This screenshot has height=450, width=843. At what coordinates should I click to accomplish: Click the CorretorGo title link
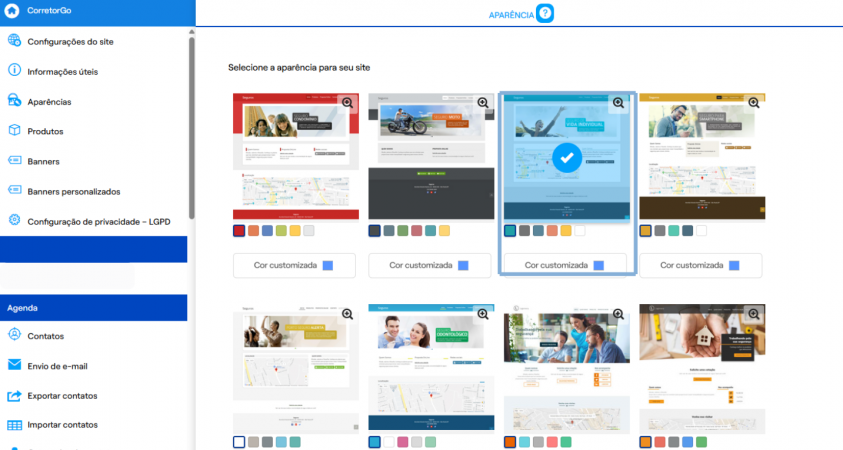point(49,10)
